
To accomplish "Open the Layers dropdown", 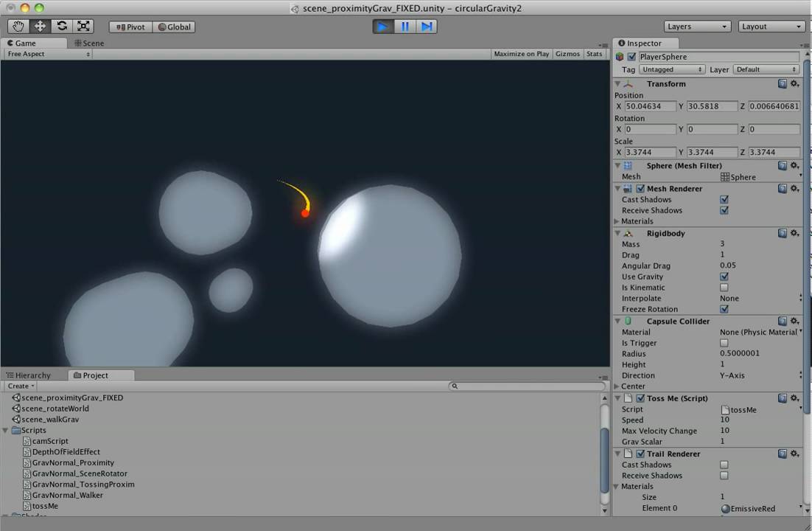I will point(696,26).
